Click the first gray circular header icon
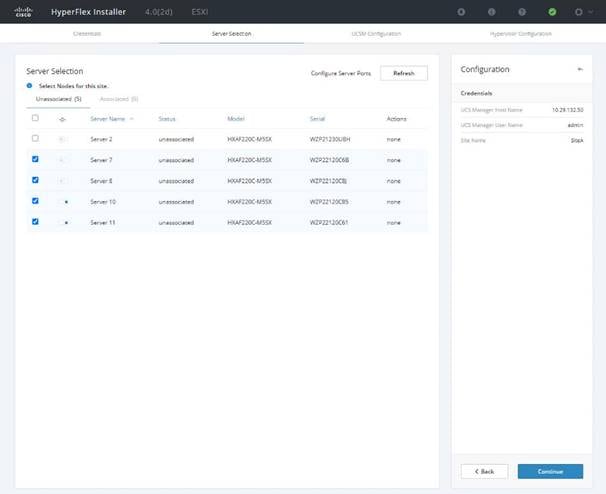 coord(461,12)
